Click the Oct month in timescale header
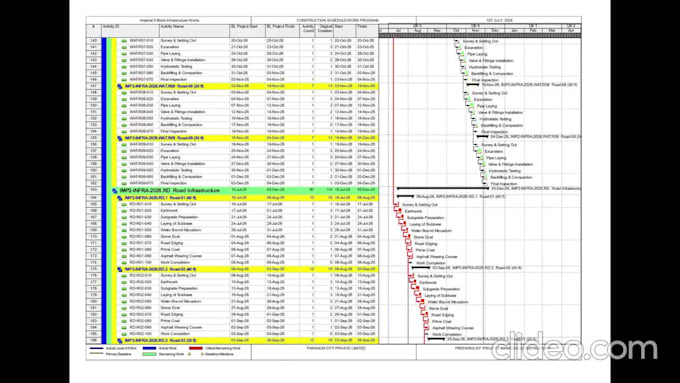The height and width of the screenshot is (383, 680). (x=456, y=31)
